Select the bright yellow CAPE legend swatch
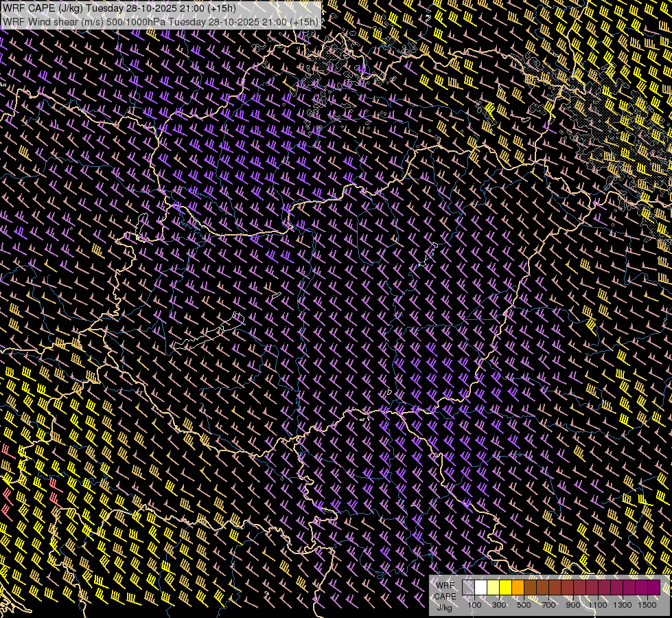Viewport: 672px width, 618px height. click(506, 588)
